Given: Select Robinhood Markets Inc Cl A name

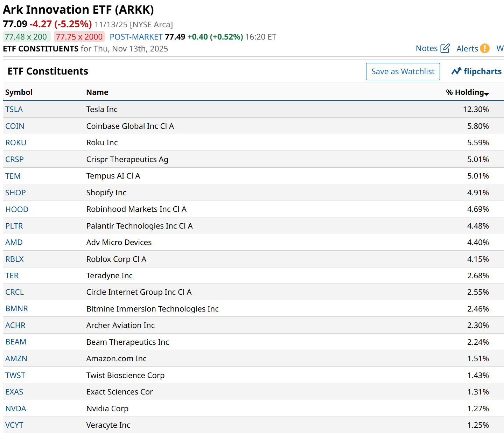Looking at the screenshot, I should [136, 209].
